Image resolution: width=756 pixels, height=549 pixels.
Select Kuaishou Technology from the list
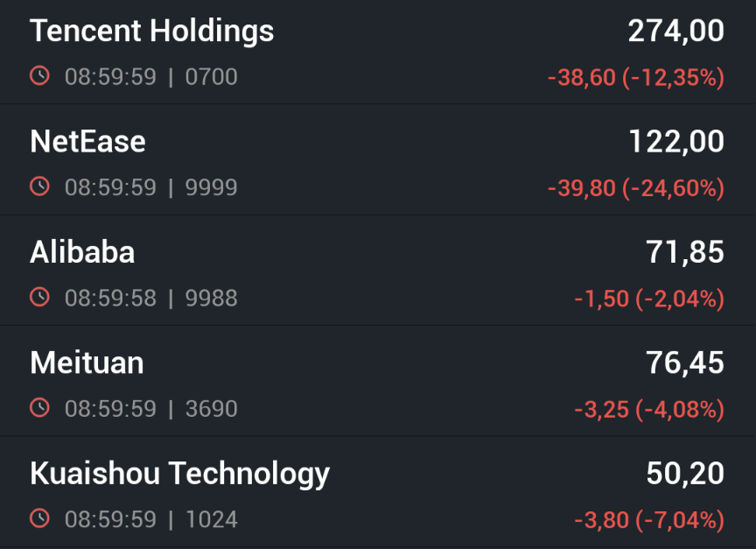[x=179, y=474]
